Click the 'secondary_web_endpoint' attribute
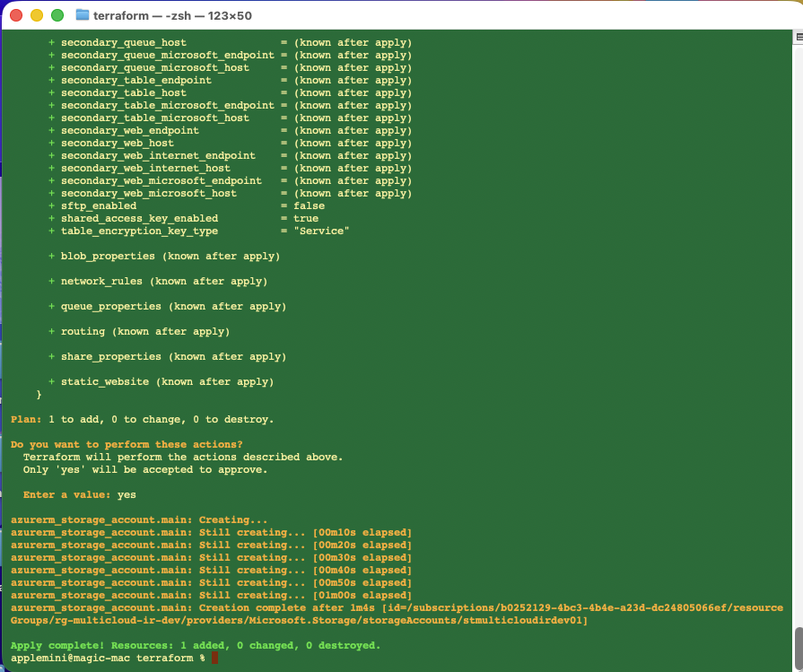 (130, 131)
